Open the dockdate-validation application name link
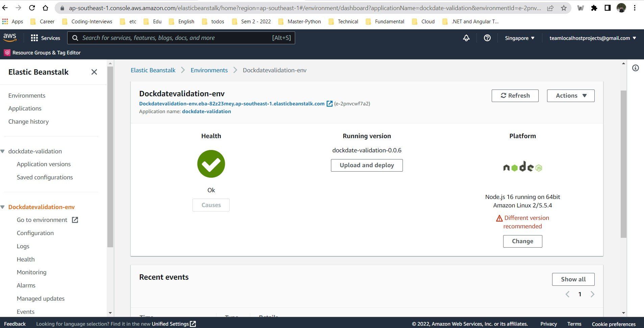Screen dimensions: 644x328 [206, 111]
